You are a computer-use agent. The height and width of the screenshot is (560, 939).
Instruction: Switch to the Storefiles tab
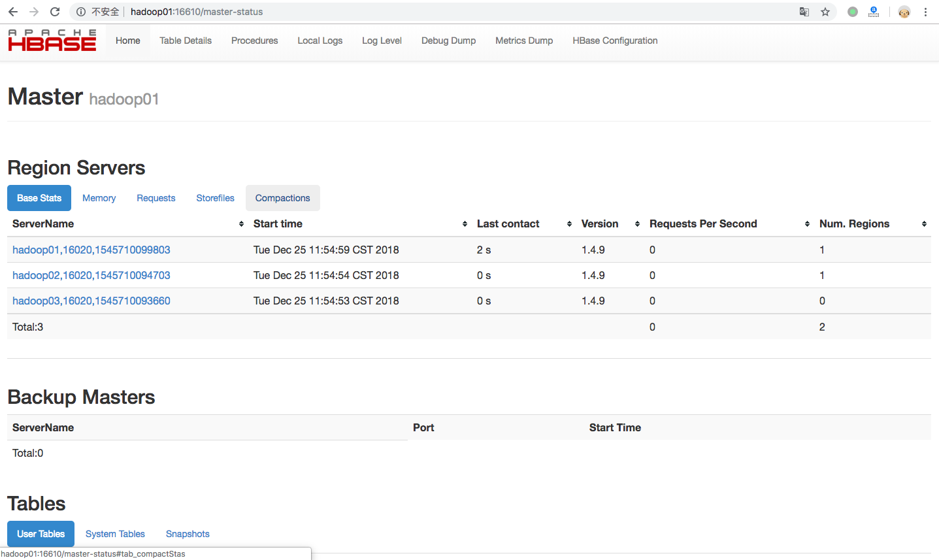[216, 198]
